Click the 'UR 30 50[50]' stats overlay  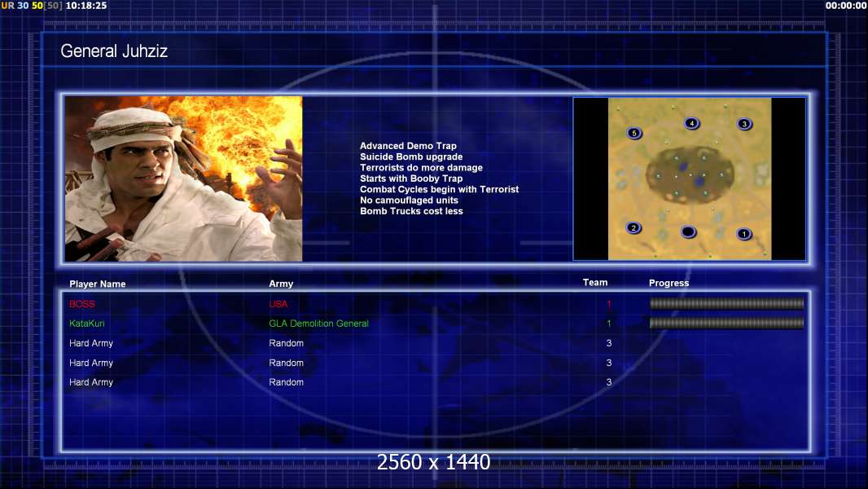point(32,6)
